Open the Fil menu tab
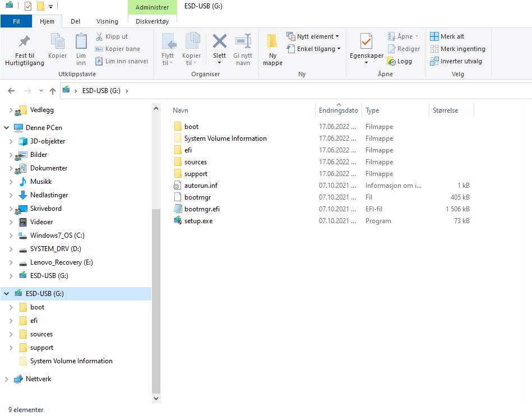 point(16,21)
